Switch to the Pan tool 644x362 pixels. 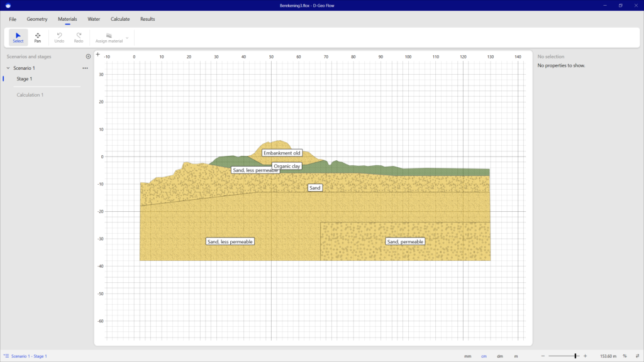click(x=38, y=37)
